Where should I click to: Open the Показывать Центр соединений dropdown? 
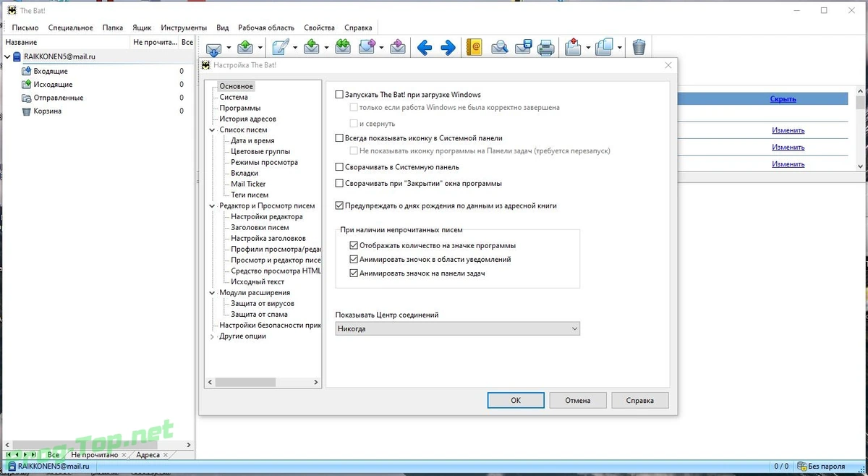pyautogui.click(x=458, y=328)
